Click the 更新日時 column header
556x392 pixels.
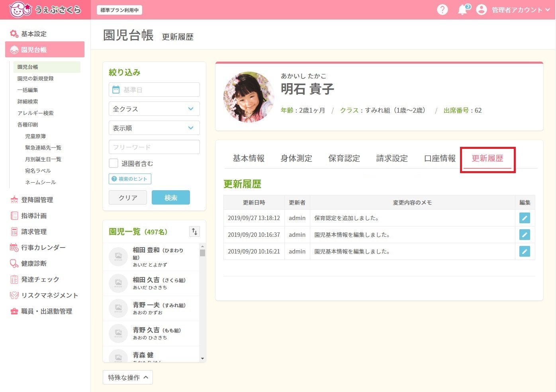point(254,203)
